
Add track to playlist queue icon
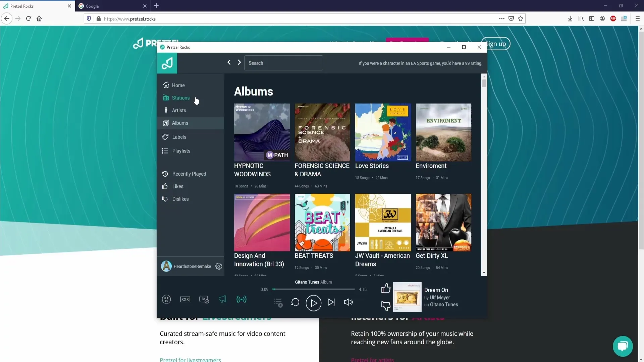pos(278,303)
